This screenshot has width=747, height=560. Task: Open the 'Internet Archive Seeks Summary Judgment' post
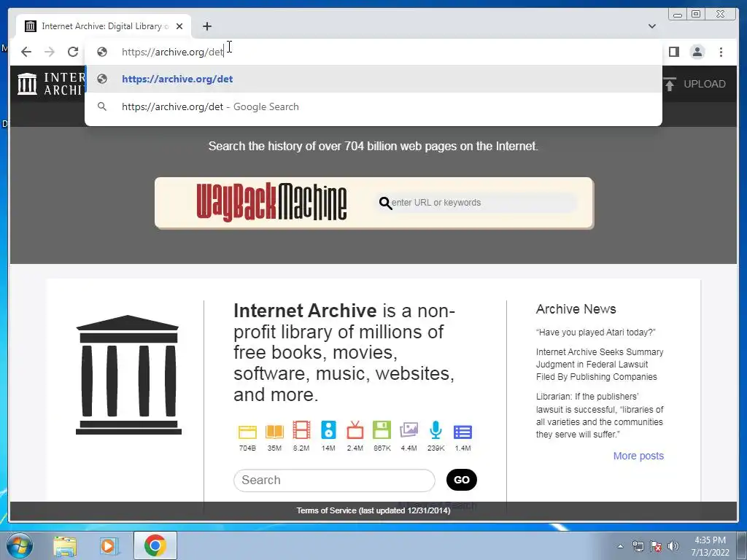click(600, 365)
